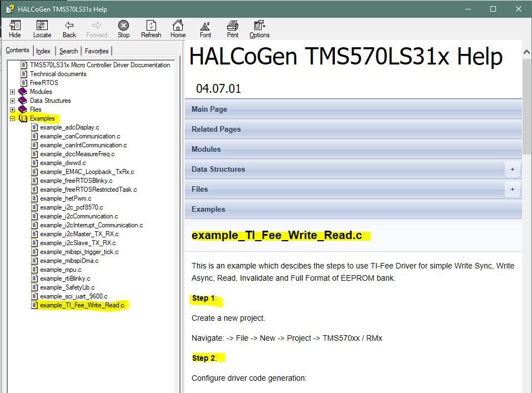Select example_dccMeasureFreq.c entry
This screenshot has height=393, width=532.
(x=77, y=154)
